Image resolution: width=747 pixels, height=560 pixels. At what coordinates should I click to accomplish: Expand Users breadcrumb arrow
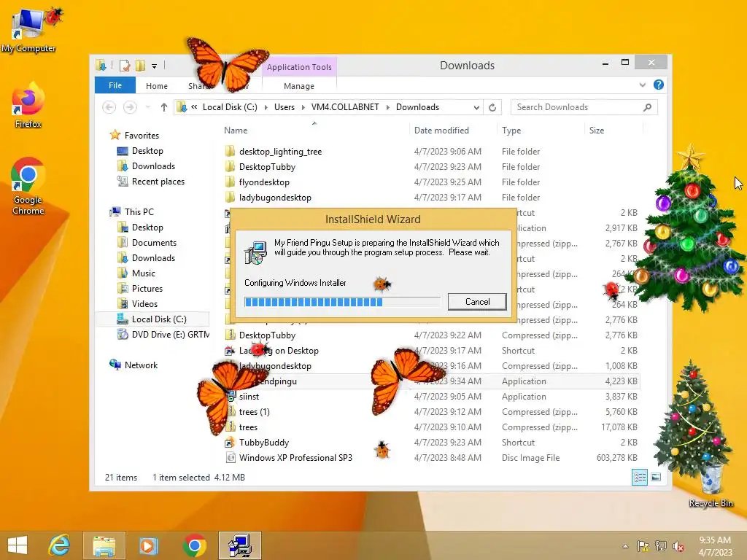point(303,108)
